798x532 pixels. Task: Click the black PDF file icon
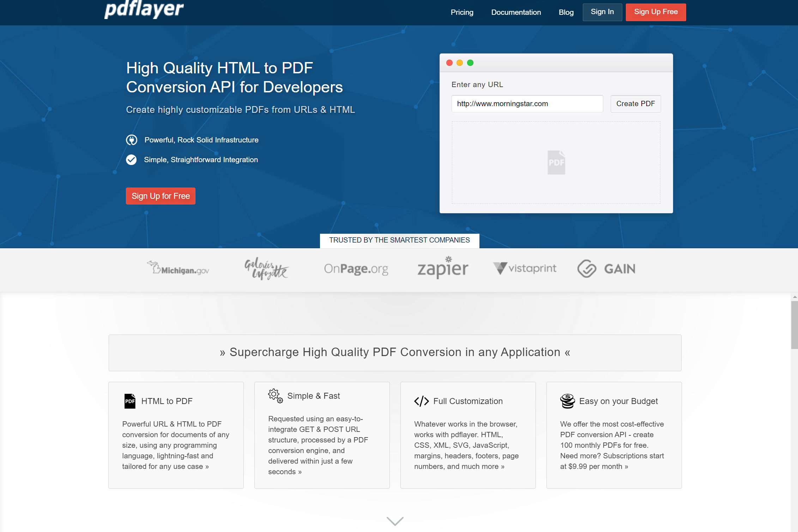(x=130, y=401)
